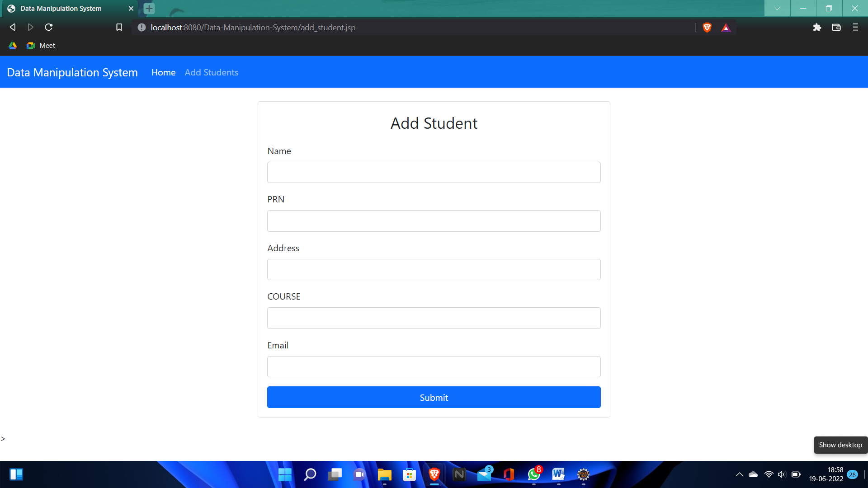The height and width of the screenshot is (488, 868).
Task: Open Word from the taskbar
Action: (559, 474)
